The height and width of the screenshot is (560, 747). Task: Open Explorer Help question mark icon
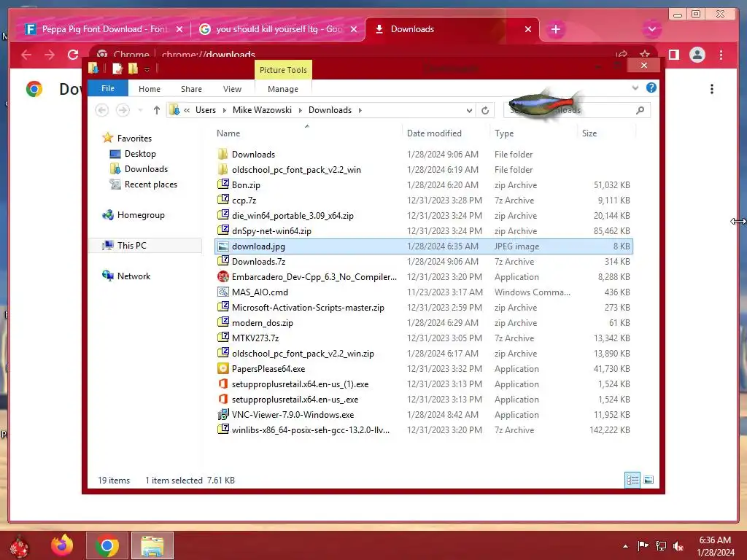point(651,87)
